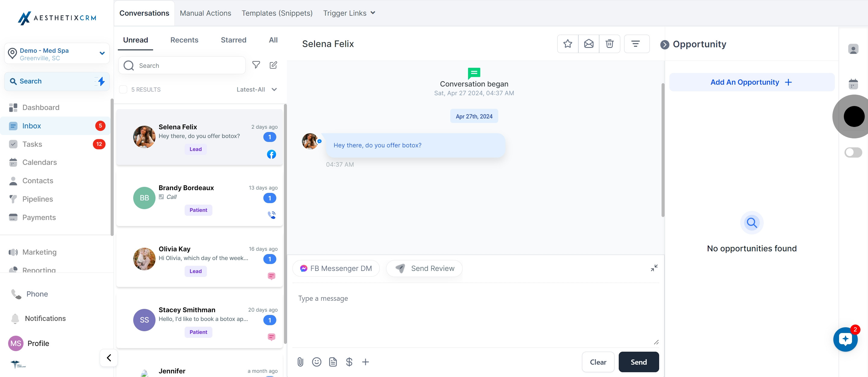The width and height of the screenshot is (868, 377).
Task: Open the Trigger Links dropdown menu
Action: [x=349, y=13]
